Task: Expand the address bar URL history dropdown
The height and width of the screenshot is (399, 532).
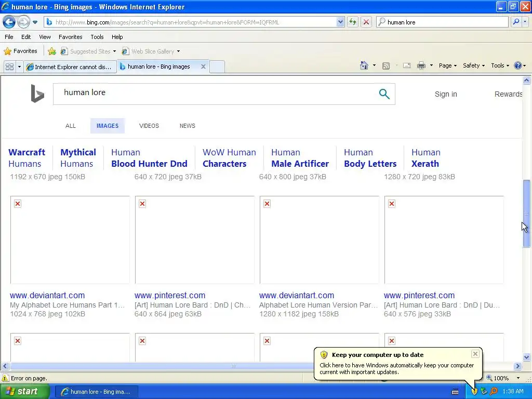Action: pyautogui.click(x=340, y=22)
